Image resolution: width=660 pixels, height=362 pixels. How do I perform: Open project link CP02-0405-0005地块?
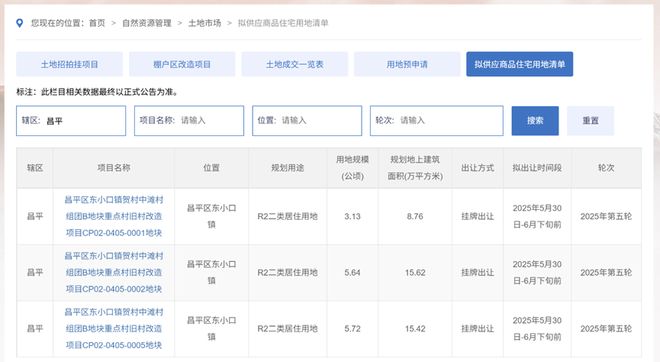(114, 328)
